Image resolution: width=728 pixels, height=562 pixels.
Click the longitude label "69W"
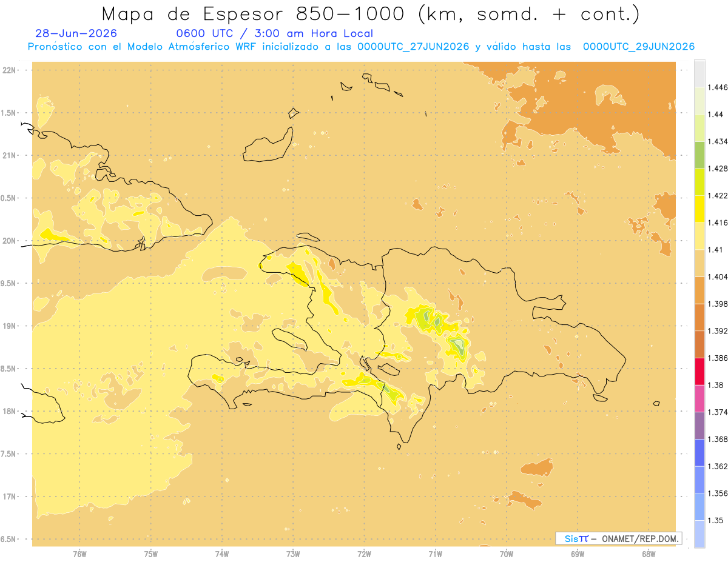[578, 554]
